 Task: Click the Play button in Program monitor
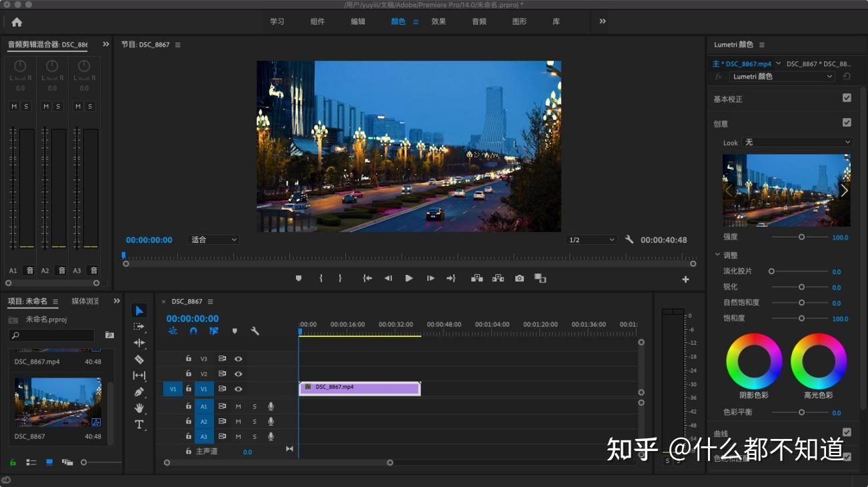(x=409, y=278)
